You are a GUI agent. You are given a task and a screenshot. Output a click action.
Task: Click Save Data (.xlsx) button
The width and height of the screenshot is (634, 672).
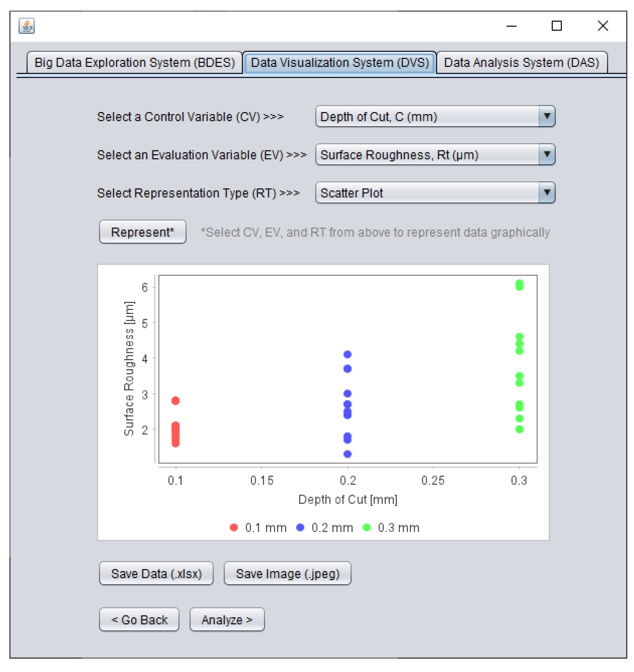coord(156,573)
